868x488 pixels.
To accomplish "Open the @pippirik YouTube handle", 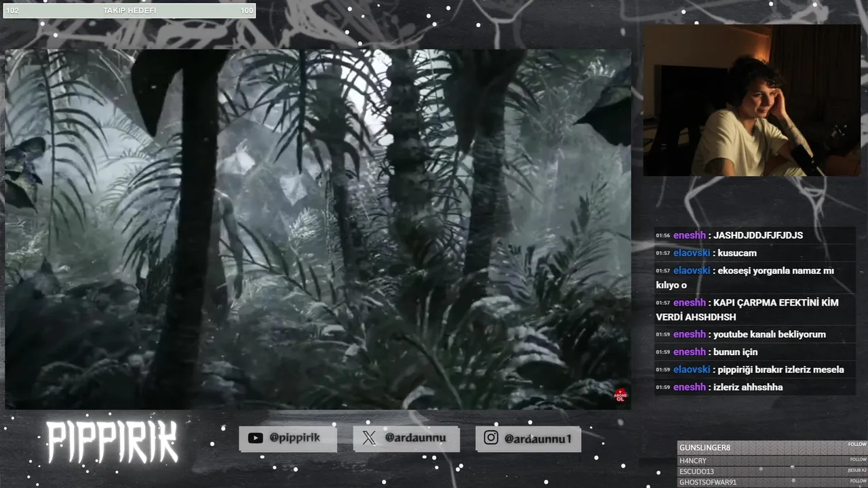I will pyautogui.click(x=294, y=438).
